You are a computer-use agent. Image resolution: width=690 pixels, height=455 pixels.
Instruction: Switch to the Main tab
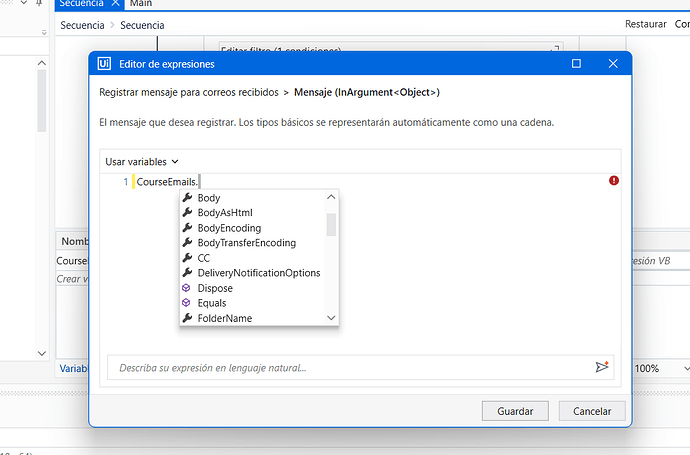(x=141, y=4)
